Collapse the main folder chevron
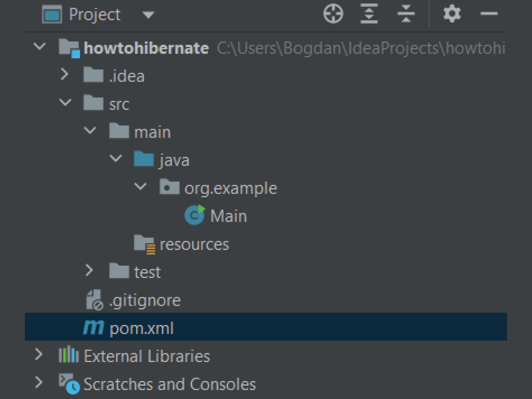 (x=90, y=131)
